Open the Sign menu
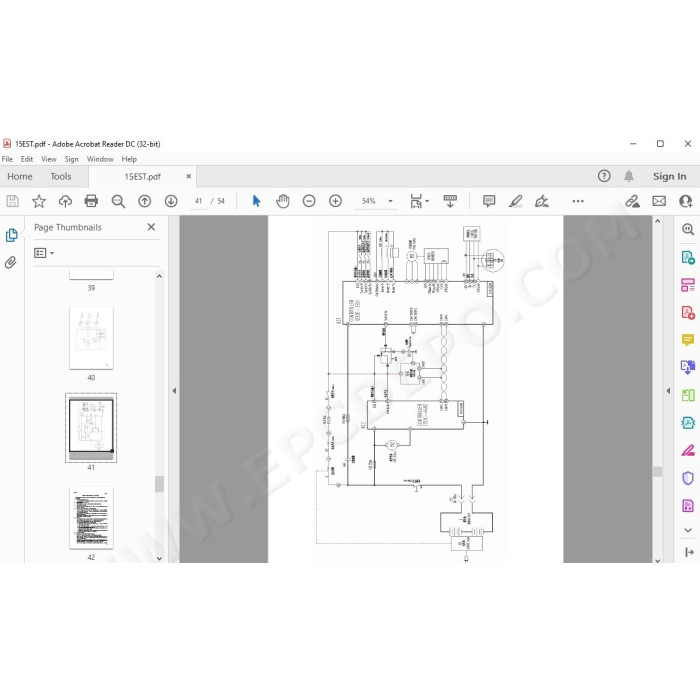This screenshot has height=700, width=700. [x=71, y=159]
